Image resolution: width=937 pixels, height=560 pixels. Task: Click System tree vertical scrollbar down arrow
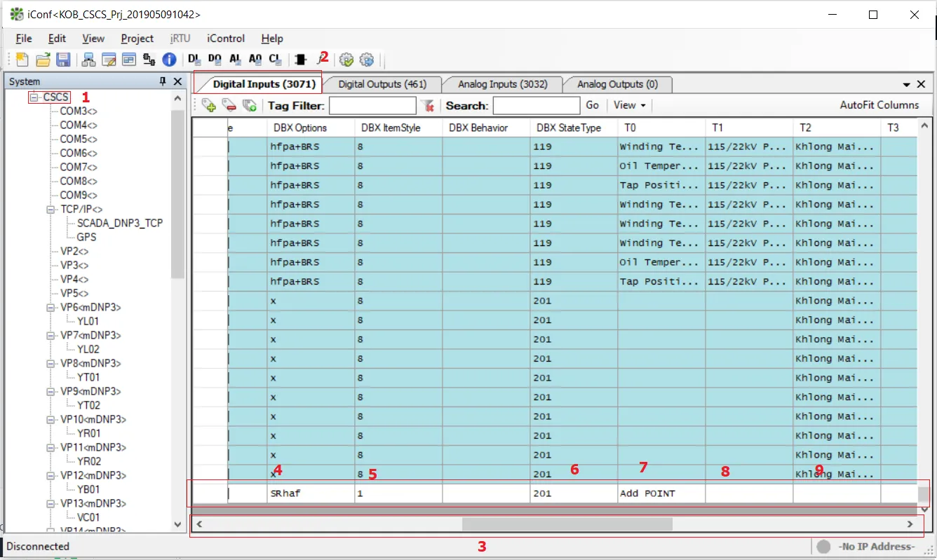pyautogui.click(x=177, y=524)
